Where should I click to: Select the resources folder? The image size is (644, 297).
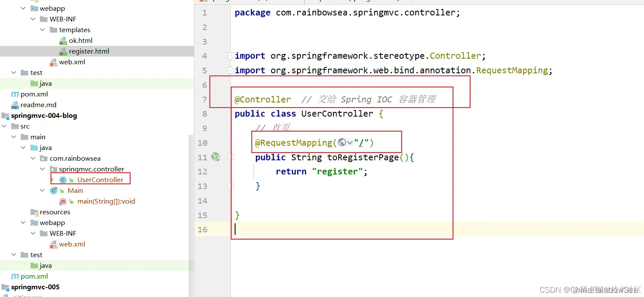55,212
